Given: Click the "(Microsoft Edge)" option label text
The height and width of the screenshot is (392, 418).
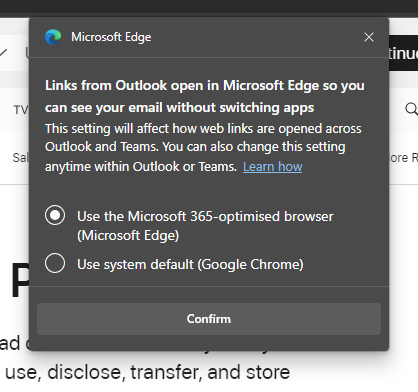Looking at the screenshot, I should pyautogui.click(x=128, y=236).
